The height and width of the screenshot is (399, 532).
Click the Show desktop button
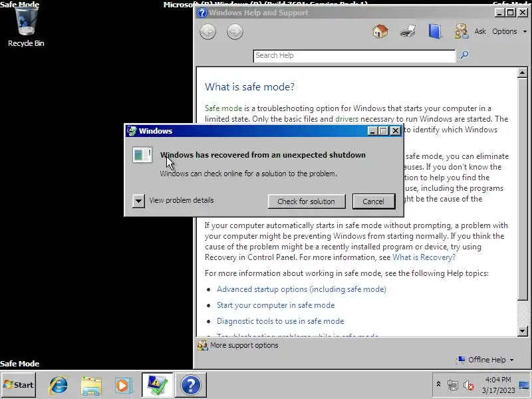click(x=525, y=385)
